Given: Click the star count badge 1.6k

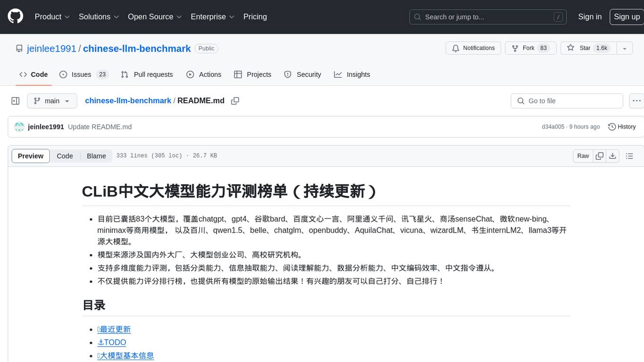Looking at the screenshot, I should (x=602, y=48).
